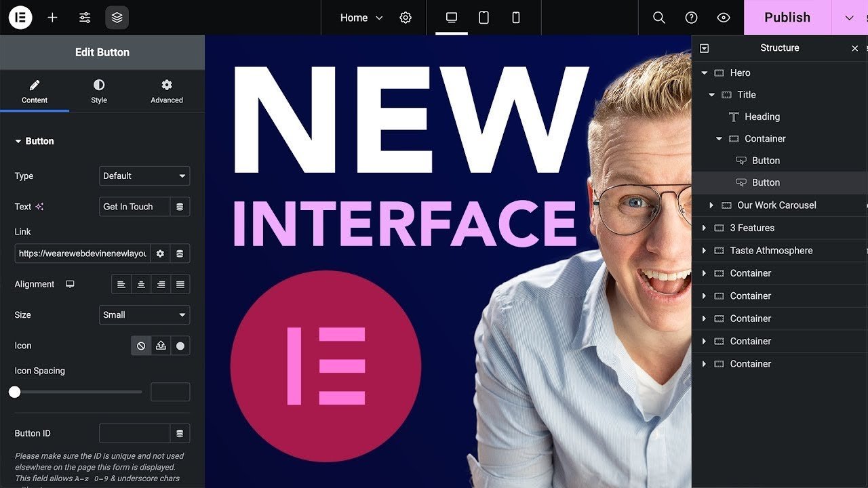The image size is (868, 488).
Task: Open page settings gear icon
Action: pyautogui.click(x=406, y=18)
